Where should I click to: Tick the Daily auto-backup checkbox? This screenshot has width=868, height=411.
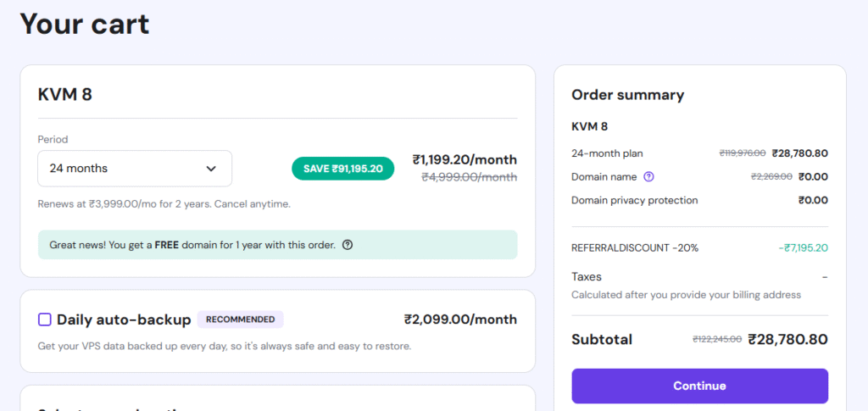[x=45, y=319]
